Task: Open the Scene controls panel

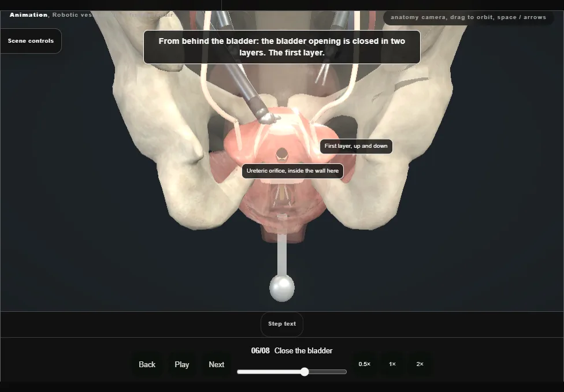Action: point(31,41)
